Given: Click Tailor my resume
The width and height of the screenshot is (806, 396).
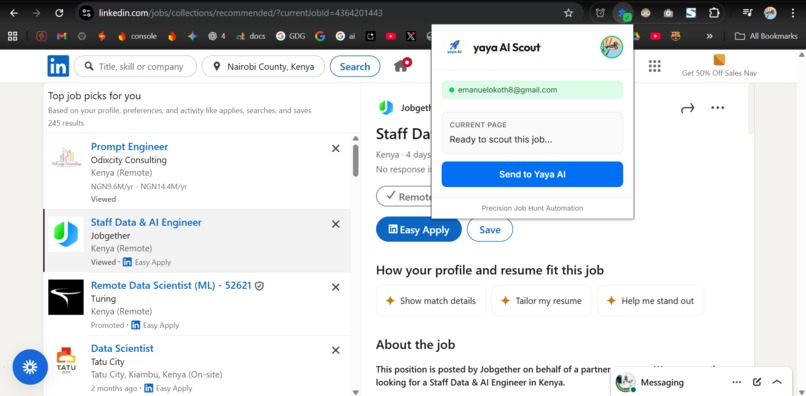Looking at the screenshot, I should [541, 301].
